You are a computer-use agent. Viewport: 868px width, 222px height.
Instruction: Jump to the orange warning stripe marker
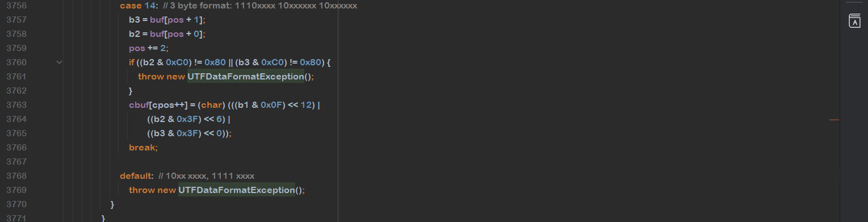tap(834, 120)
